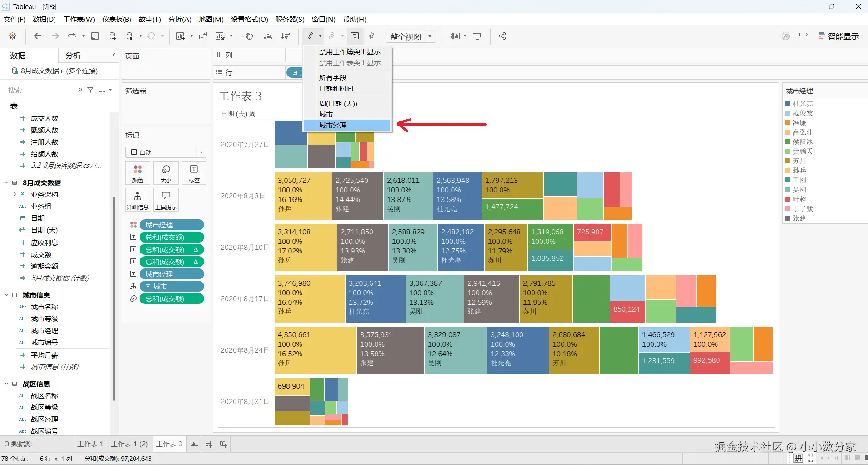Click the filter icon beside search box
The height and width of the screenshot is (465, 868).
pos(90,90)
